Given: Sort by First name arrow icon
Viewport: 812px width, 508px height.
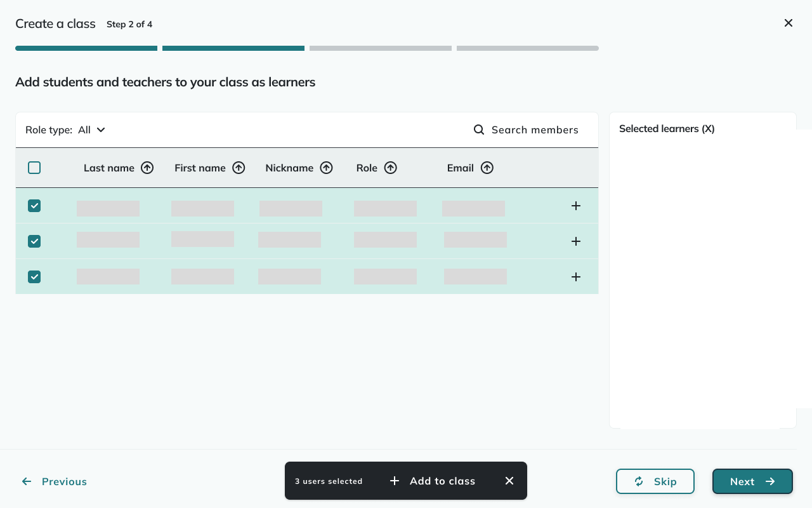Looking at the screenshot, I should 239,168.
